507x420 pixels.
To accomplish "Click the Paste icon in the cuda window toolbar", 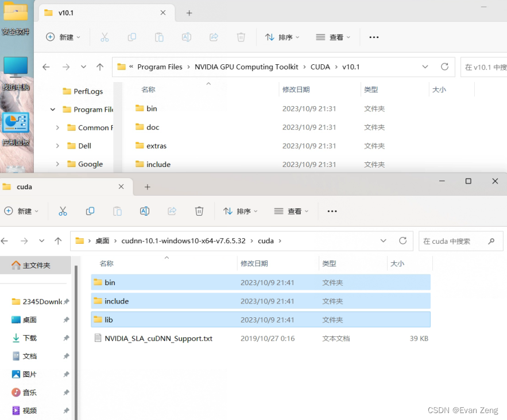I will pos(117,211).
